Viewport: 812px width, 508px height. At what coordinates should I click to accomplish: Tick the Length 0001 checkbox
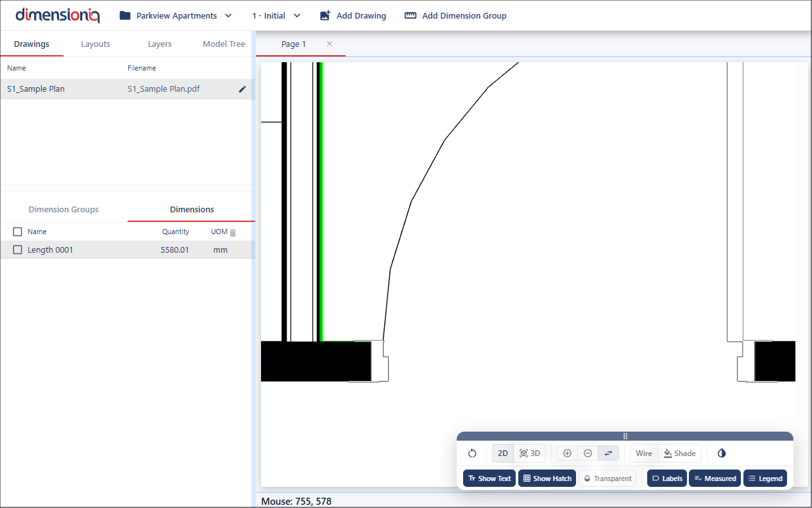pyautogui.click(x=18, y=250)
